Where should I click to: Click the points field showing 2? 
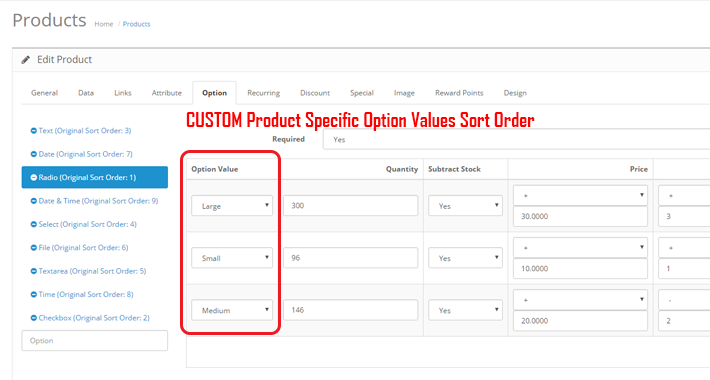click(x=684, y=321)
